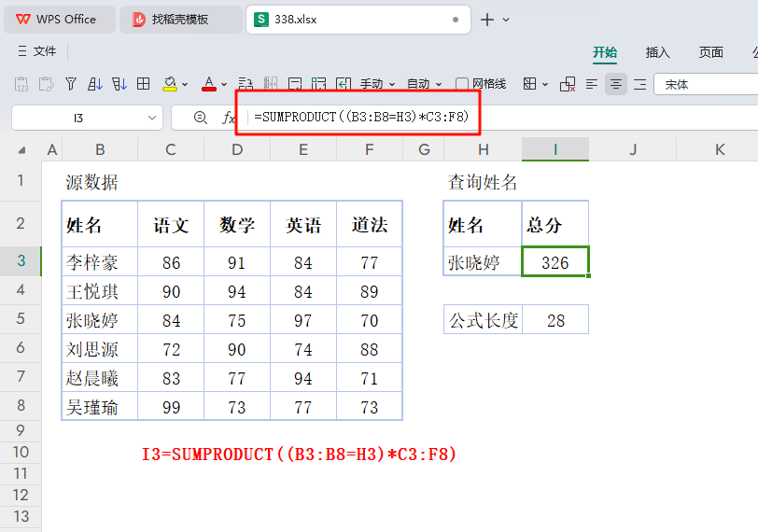Screen dimensions: 758x532
Task: Click the magnifier icon before fx
Action: pos(200,118)
